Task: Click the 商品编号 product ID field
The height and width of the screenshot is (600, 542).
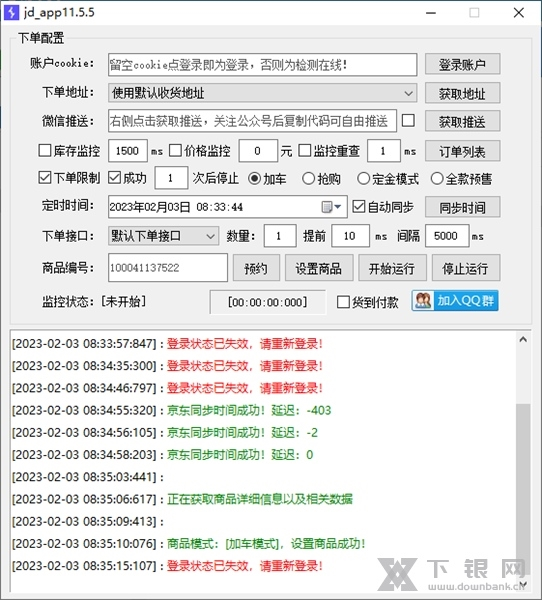Action: pyautogui.click(x=168, y=267)
